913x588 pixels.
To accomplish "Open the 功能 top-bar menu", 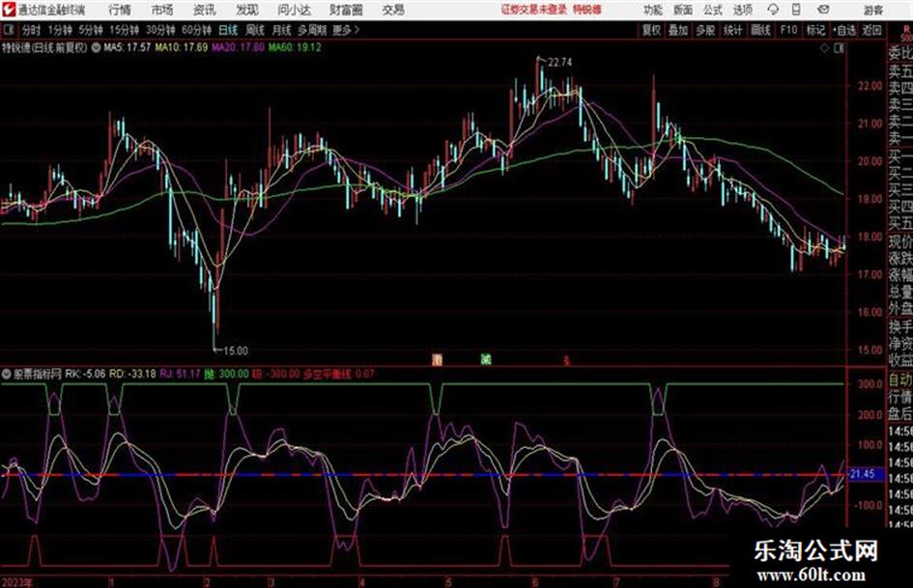I will [x=653, y=10].
